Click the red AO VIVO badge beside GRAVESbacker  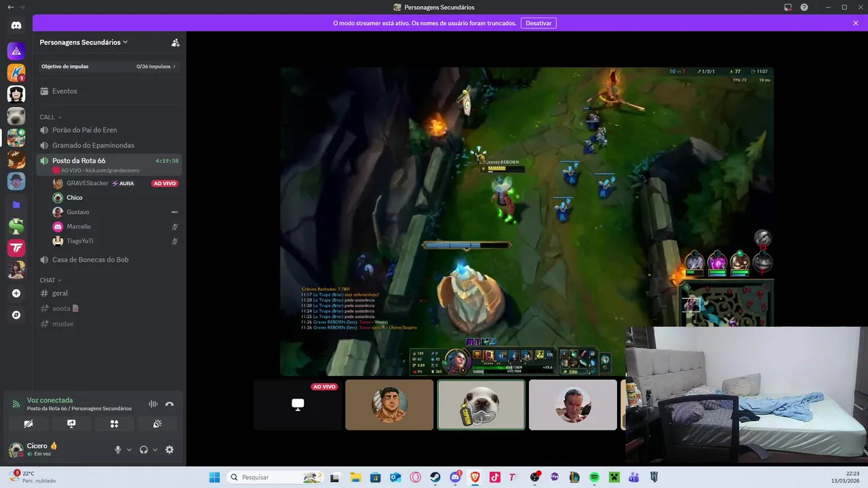[165, 184]
